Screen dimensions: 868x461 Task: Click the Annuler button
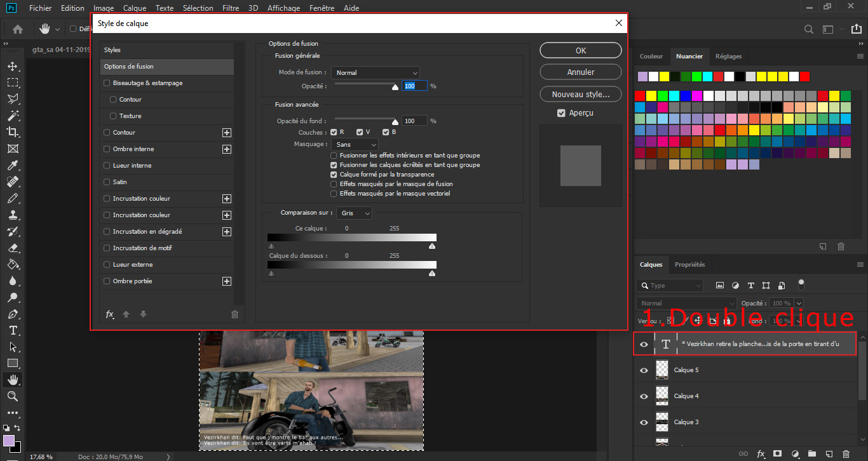(x=581, y=72)
